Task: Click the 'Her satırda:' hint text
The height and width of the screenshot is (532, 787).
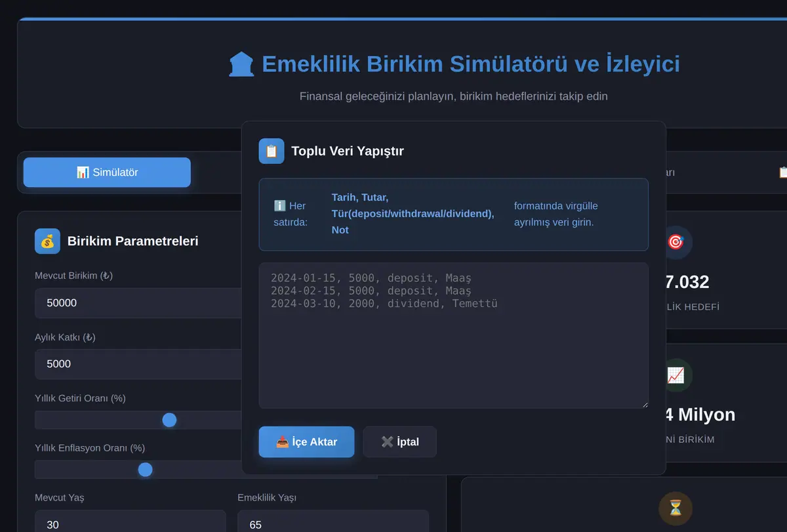Action: click(x=291, y=214)
